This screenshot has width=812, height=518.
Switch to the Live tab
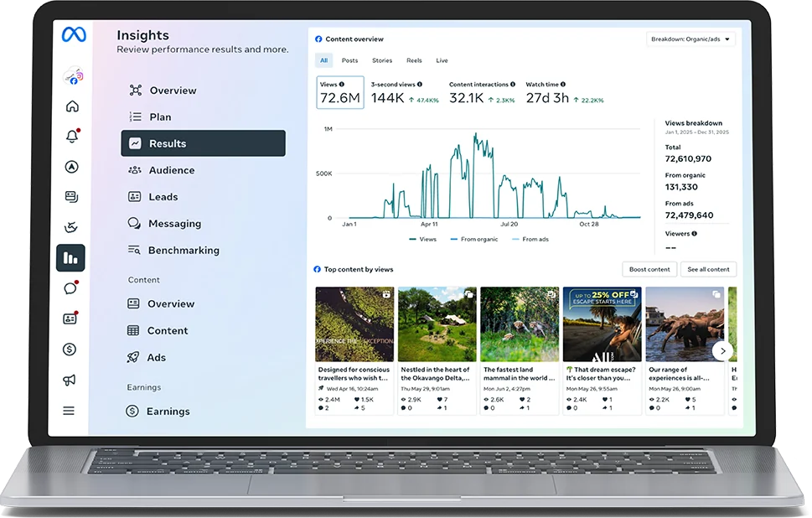click(x=442, y=60)
